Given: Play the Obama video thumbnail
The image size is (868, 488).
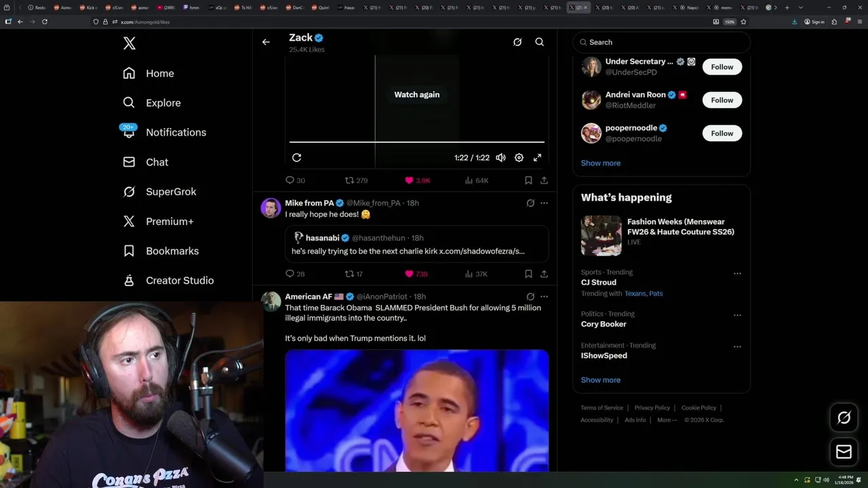Looking at the screenshot, I should point(417,411).
